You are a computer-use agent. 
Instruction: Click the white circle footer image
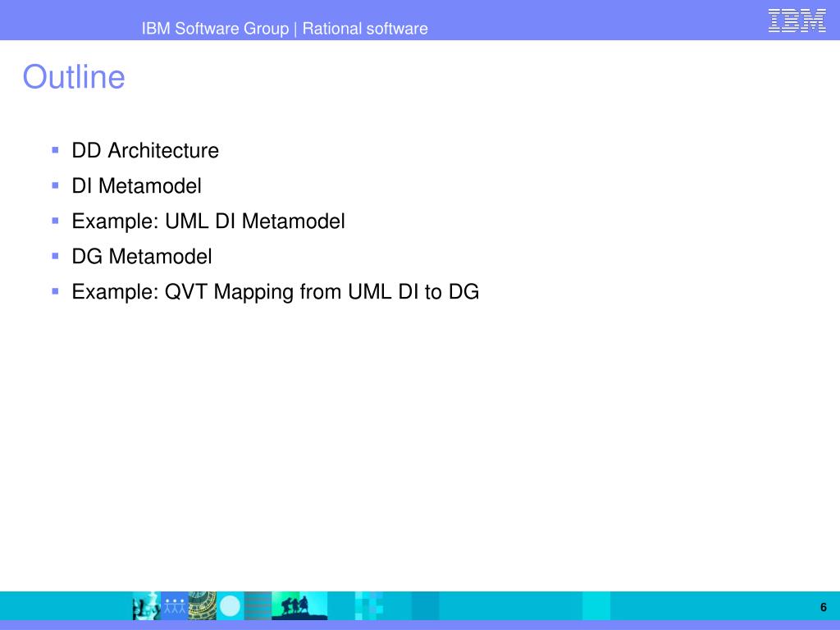pos(231,606)
